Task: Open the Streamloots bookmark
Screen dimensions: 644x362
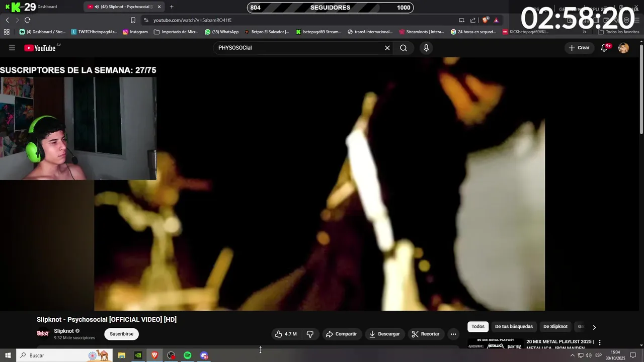Action: point(422,32)
